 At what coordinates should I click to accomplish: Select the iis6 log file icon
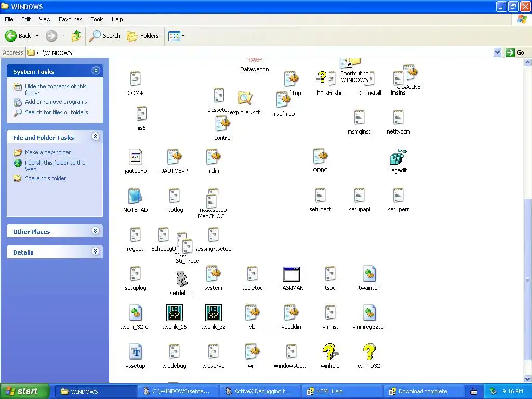(141, 114)
